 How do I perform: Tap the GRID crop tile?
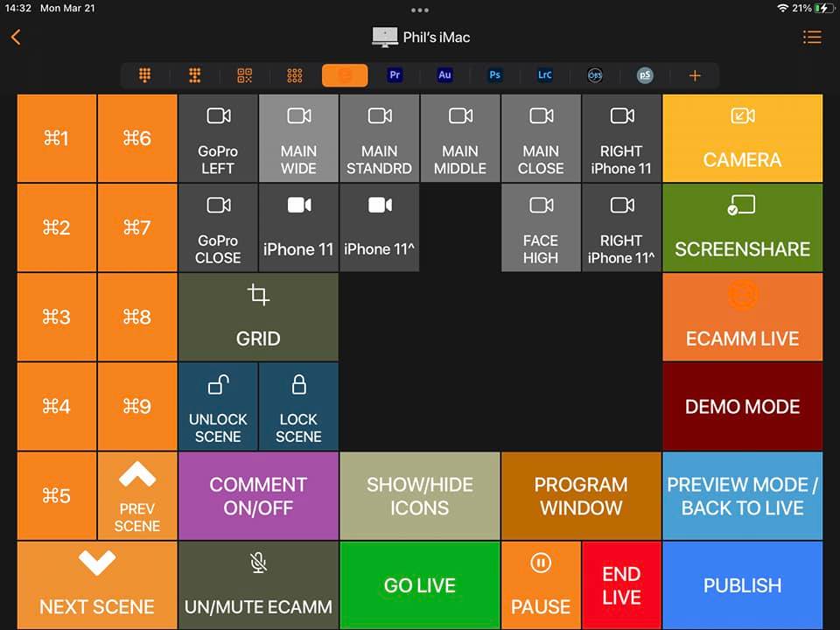click(258, 317)
